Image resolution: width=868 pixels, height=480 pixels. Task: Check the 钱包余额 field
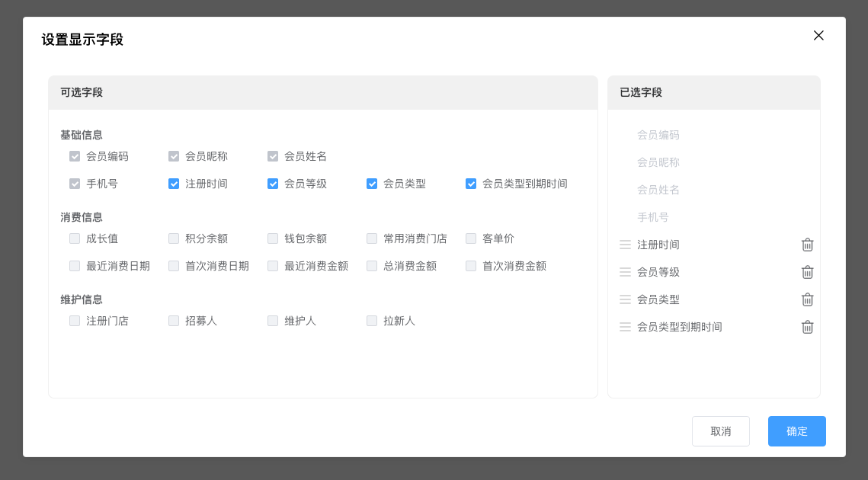(x=273, y=238)
